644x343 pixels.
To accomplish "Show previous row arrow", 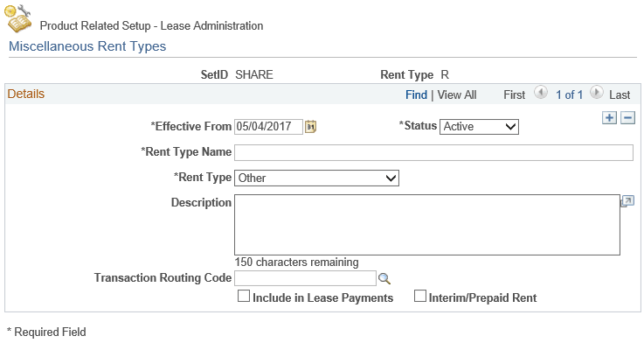I will coord(541,92).
